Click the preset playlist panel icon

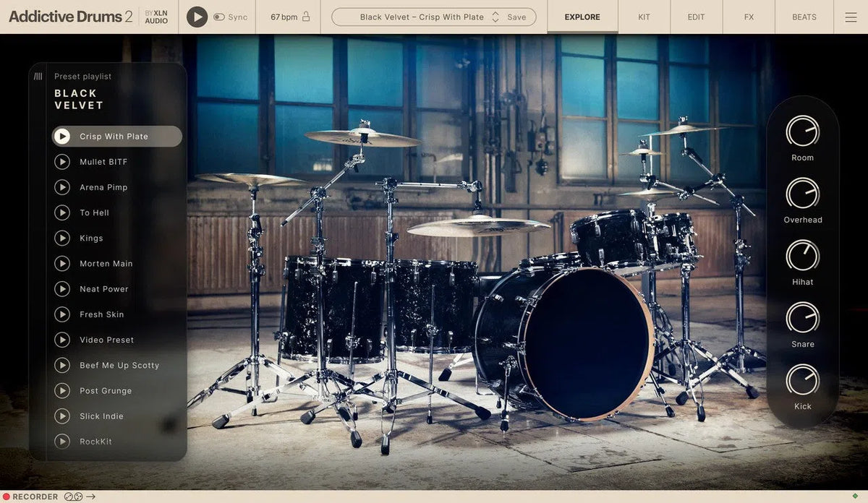38,77
